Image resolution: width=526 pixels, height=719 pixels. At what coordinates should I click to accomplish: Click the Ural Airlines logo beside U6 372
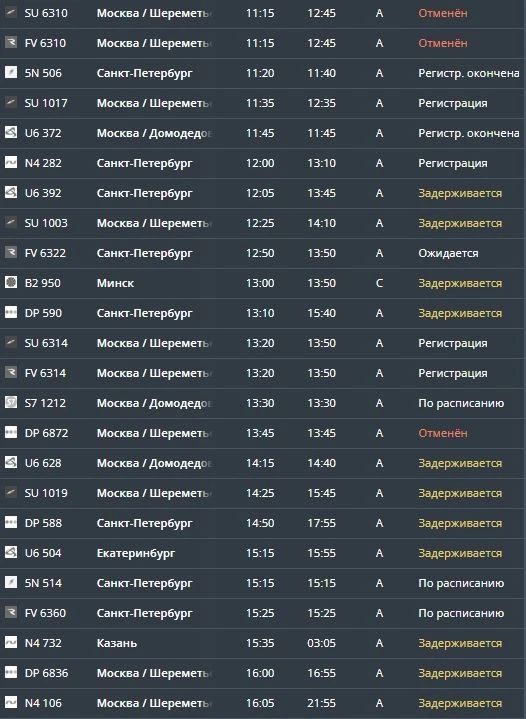point(11,133)
